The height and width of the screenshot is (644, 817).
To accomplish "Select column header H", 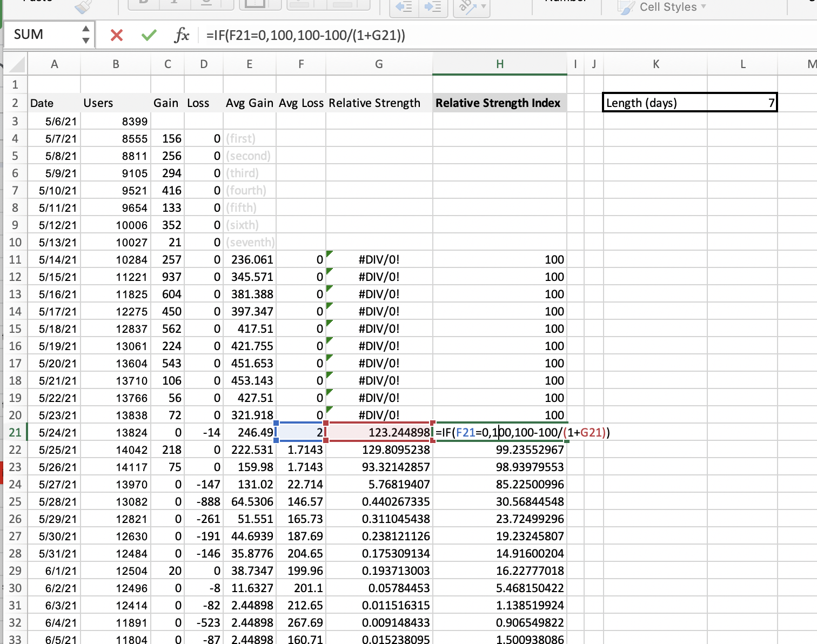I will point(499,63).
